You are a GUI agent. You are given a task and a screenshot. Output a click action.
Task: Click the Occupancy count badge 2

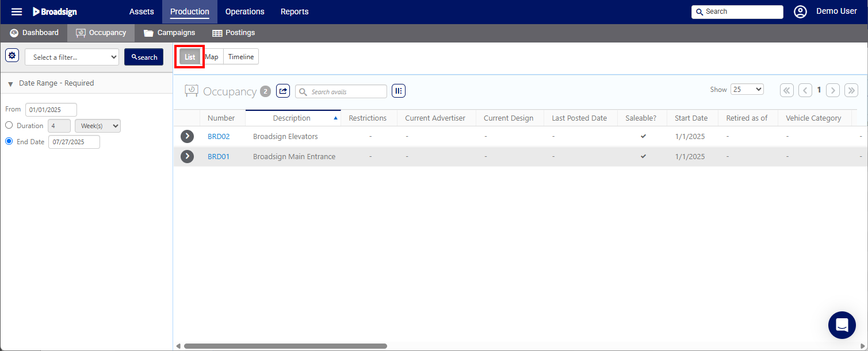click(265, 91)
